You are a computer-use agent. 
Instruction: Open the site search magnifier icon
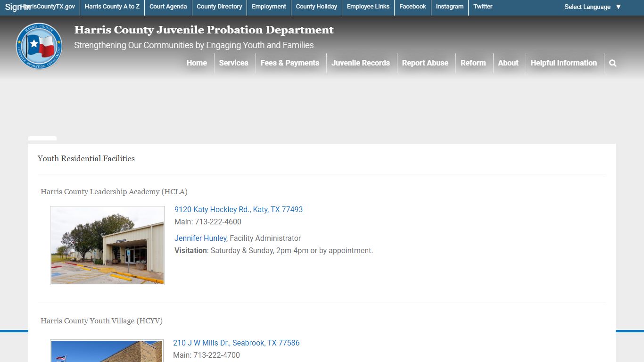tap(613, 63)
